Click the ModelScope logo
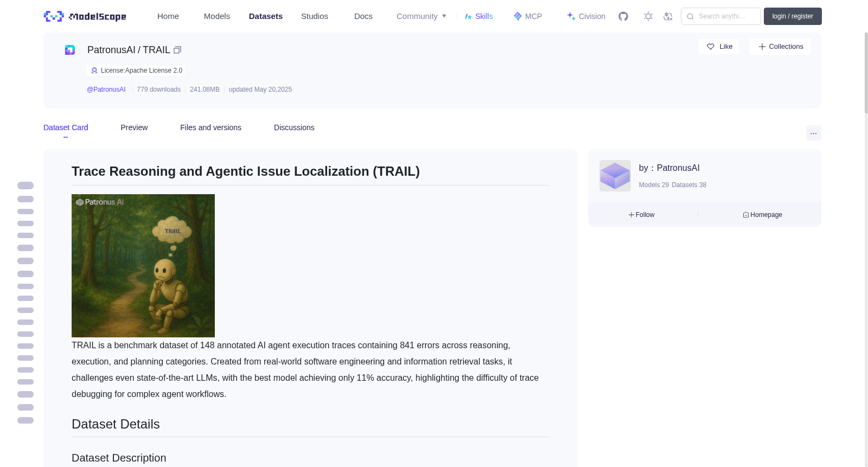Screen dimensions: 868x467 click(85, 16)
